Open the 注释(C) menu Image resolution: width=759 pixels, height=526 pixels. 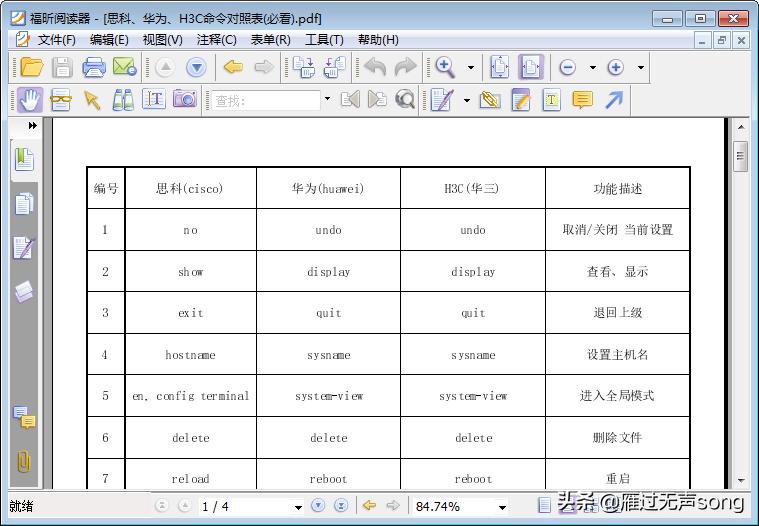pos(216,40)
